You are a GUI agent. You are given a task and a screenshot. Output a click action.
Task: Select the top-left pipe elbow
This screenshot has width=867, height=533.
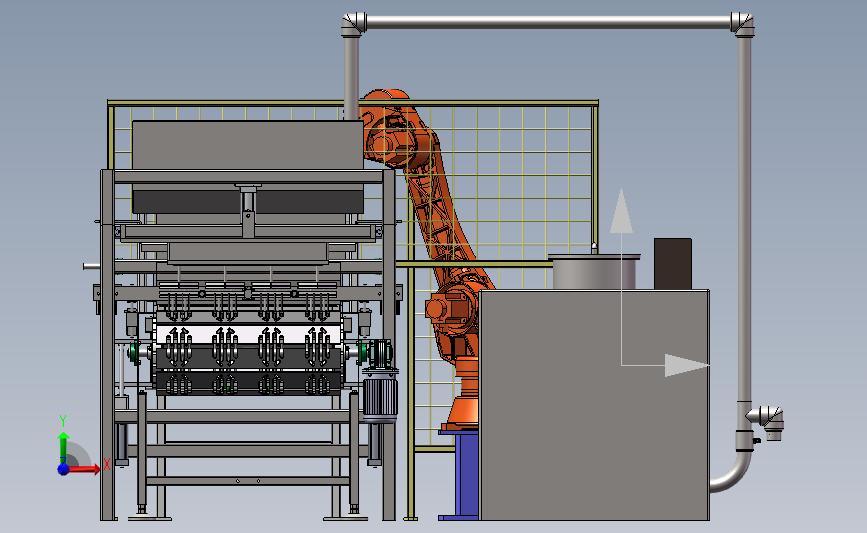click(x=354, y=24)
